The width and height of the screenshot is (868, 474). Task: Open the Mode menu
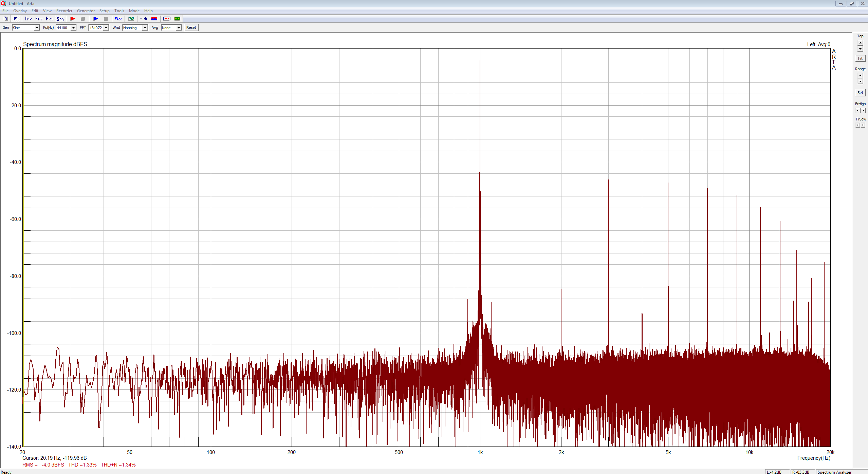(x=134, y=11)
